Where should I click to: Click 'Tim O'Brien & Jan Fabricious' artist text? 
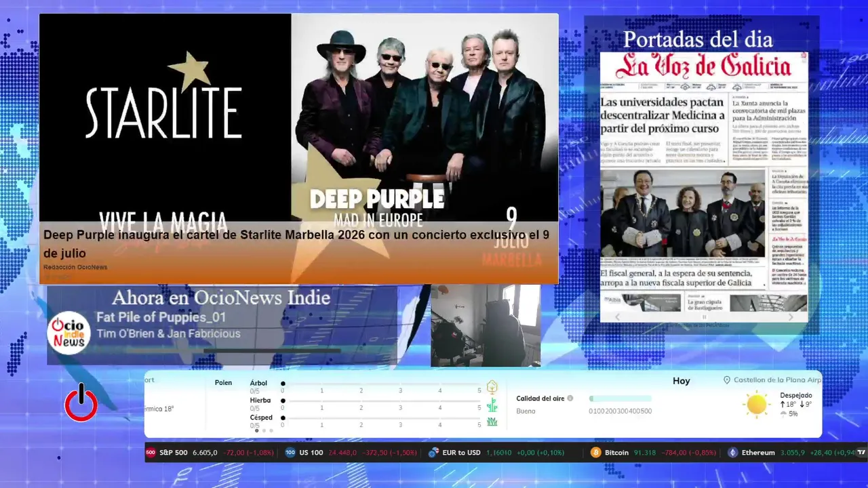coord(168,333)
